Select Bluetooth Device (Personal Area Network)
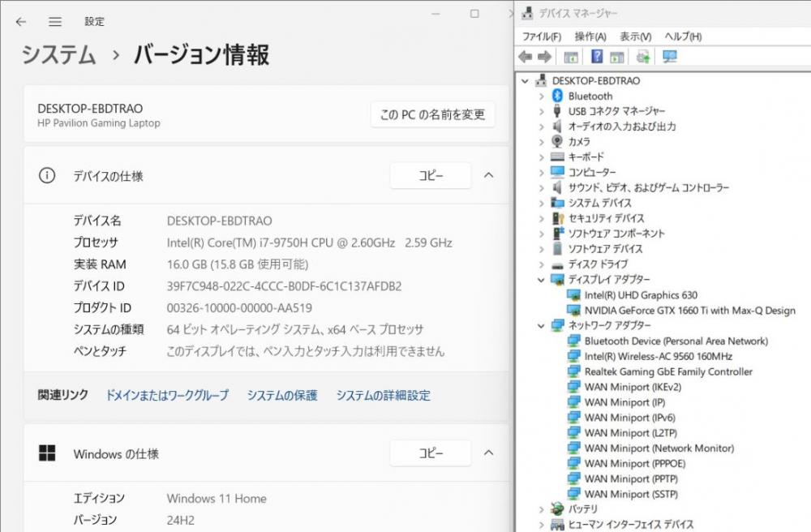Image resolution: width=811 pixels, height=532 pixels. (x=676, y=341)
